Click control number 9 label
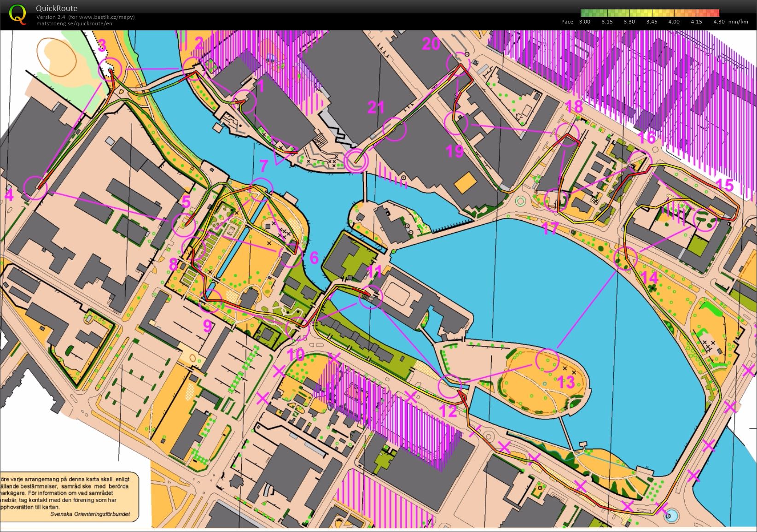The image size is (757, 532). pos(208,326)
